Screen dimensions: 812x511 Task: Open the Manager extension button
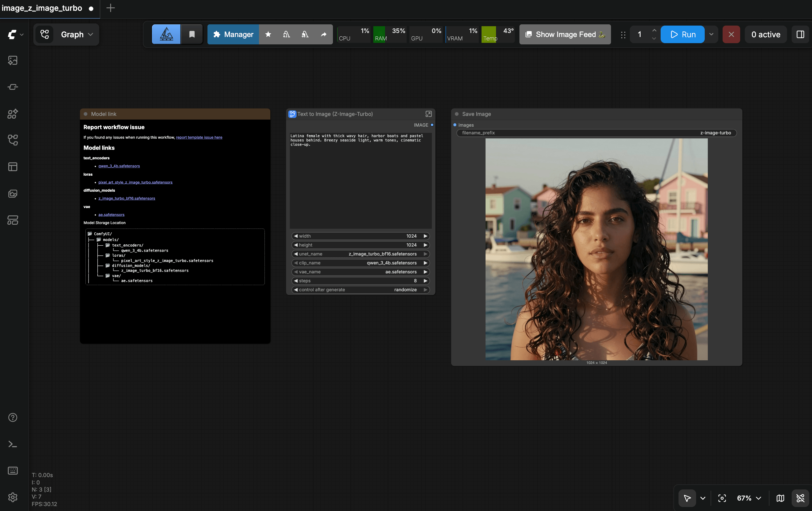tap(233, 35)
